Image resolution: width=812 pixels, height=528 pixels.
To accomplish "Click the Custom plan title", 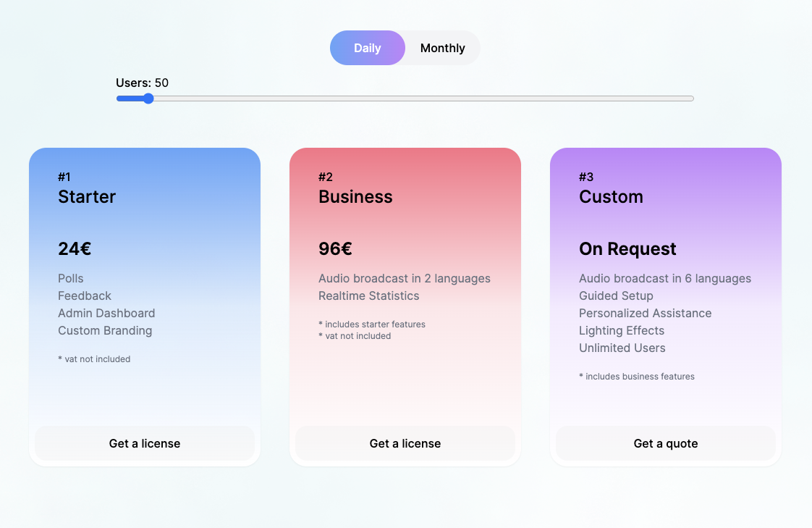I will 611,196.
